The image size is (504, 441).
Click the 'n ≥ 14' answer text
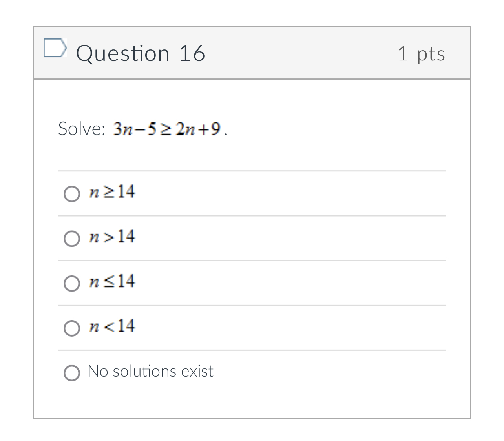coord(112,192)
